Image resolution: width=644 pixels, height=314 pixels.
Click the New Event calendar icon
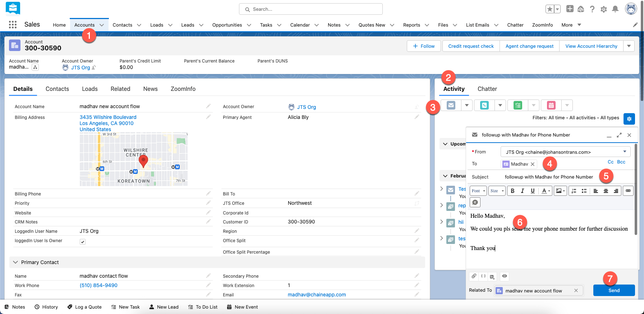[x=551, y=105]
